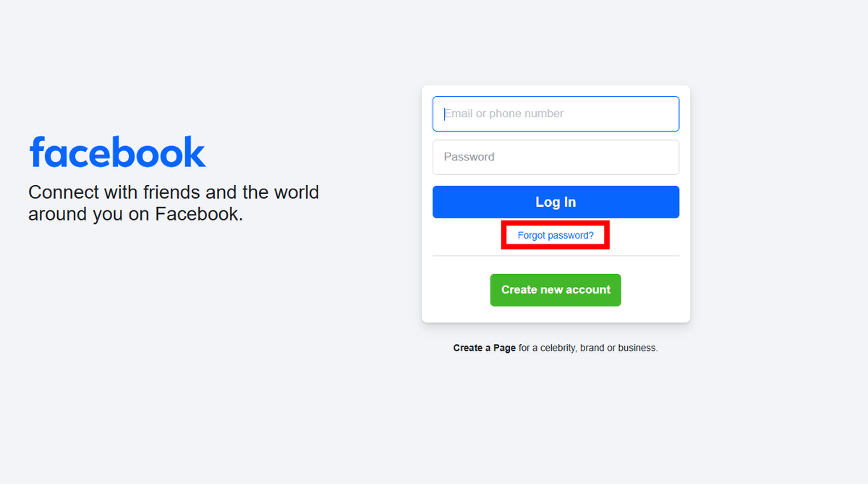Activate the green account creation button
The image size is (868, 488).
click(x=555, y=289)
